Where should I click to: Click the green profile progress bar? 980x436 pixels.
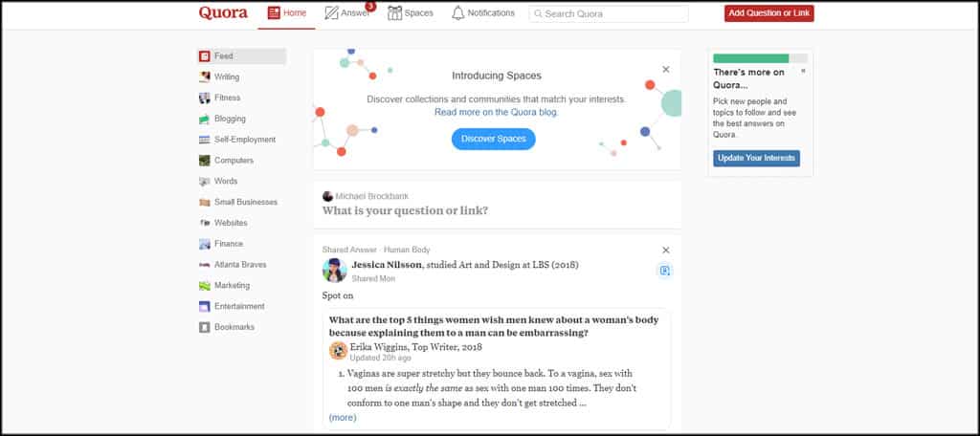pos(760,58)
